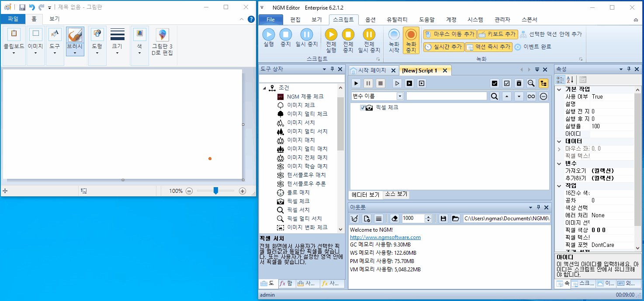Open Paint 색 color palette
This screenshot has height=301, width=644.
pos(139,46)
